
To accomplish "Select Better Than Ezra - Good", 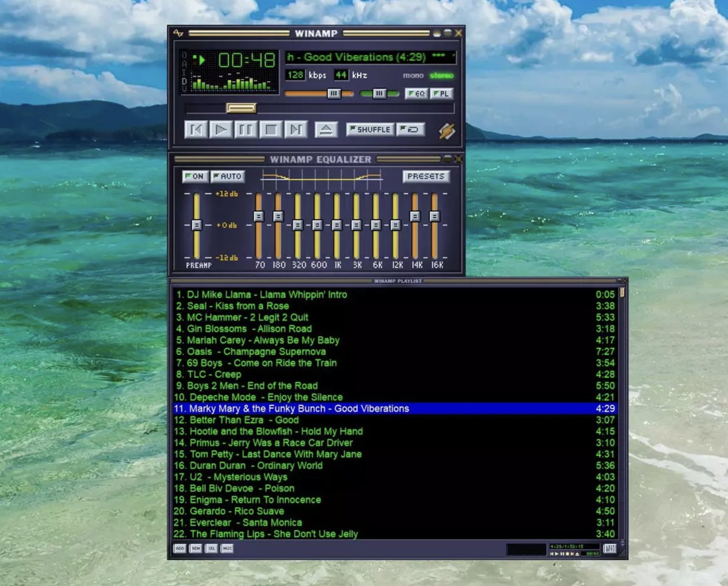I will pos(395,420).
